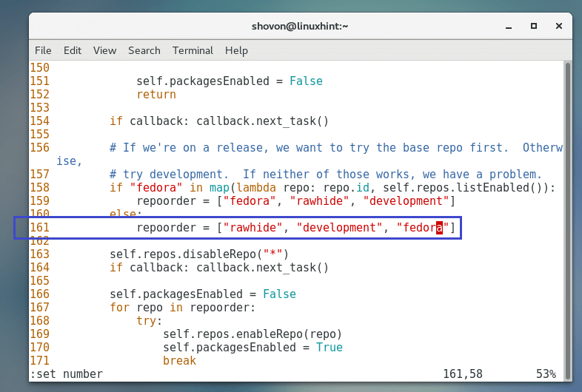Click the string "rawhide" on line 159

coord(320,201)
